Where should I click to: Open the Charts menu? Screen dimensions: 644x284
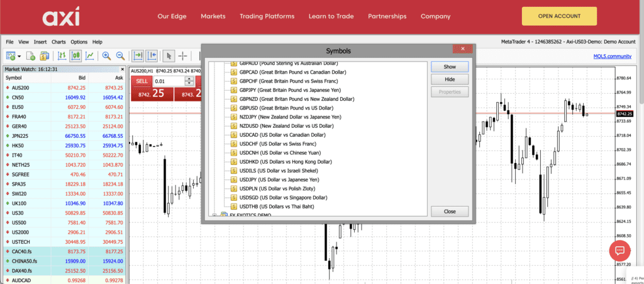(x=58, y=42)
